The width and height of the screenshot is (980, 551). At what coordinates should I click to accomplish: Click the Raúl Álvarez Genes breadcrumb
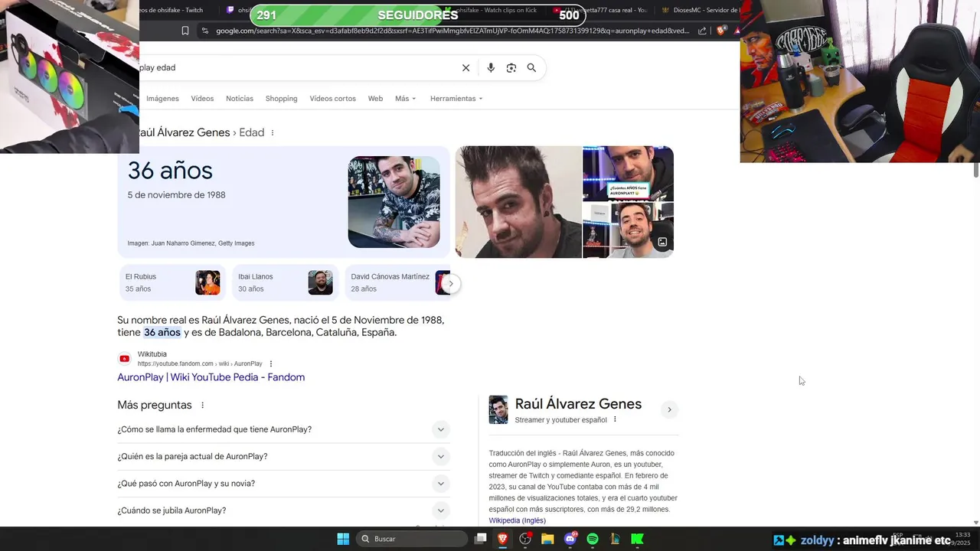184,132
